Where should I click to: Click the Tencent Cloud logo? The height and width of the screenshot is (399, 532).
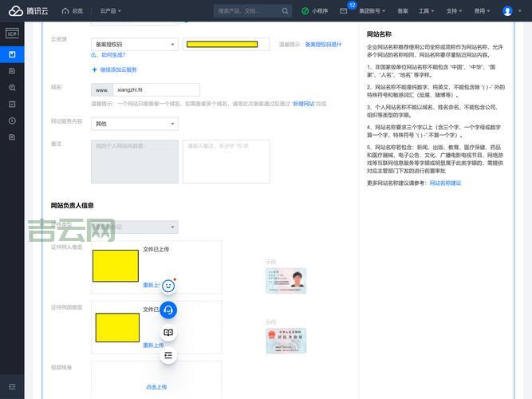click(28, 11)
